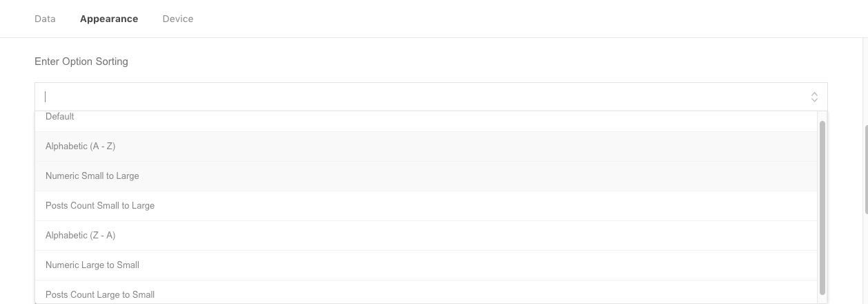Screen dimensions: 868x304
Task: Reset option sorting to Default
Action: tap(60, 117)
